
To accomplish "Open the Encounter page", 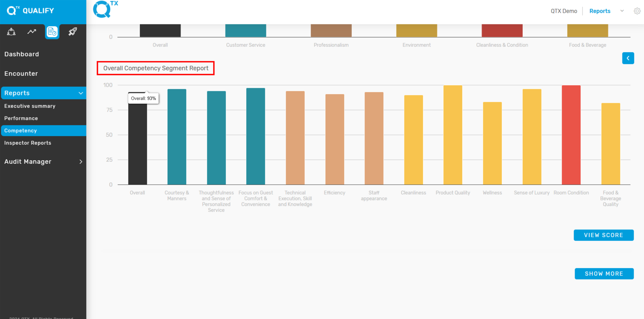I will point(21,73).
